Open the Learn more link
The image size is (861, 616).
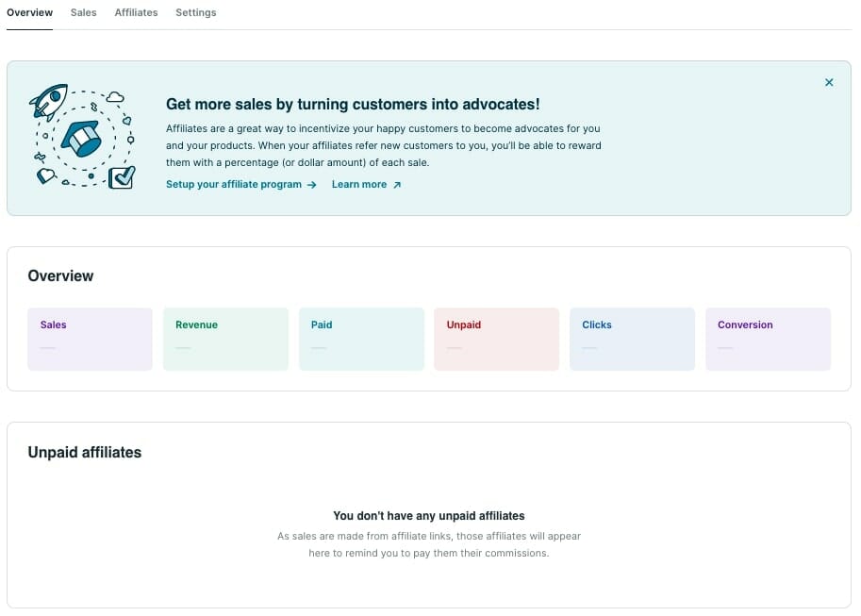tap(359, 185)
